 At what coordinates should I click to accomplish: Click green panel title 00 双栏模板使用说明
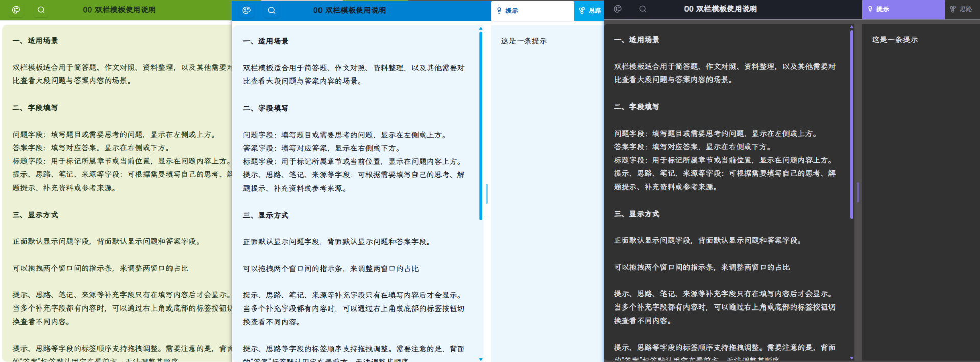pyautogui.click(x=119, y=10)
